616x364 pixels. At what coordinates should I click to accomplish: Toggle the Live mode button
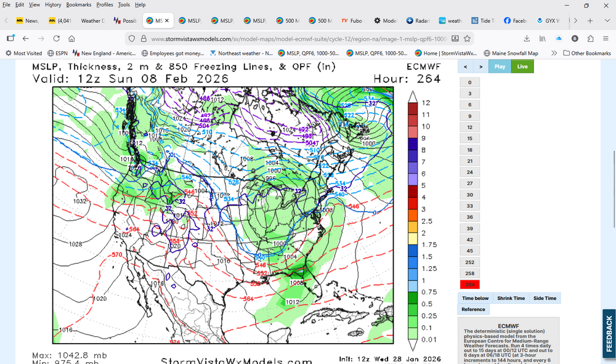point(522,67)
